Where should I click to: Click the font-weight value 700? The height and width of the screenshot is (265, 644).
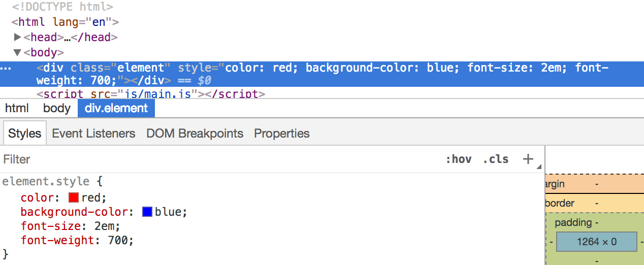point(119,241)
